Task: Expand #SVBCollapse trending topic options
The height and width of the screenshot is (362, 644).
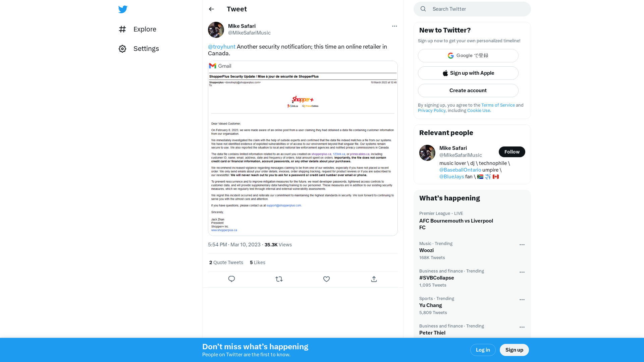Action: click(x=522, y=272)
